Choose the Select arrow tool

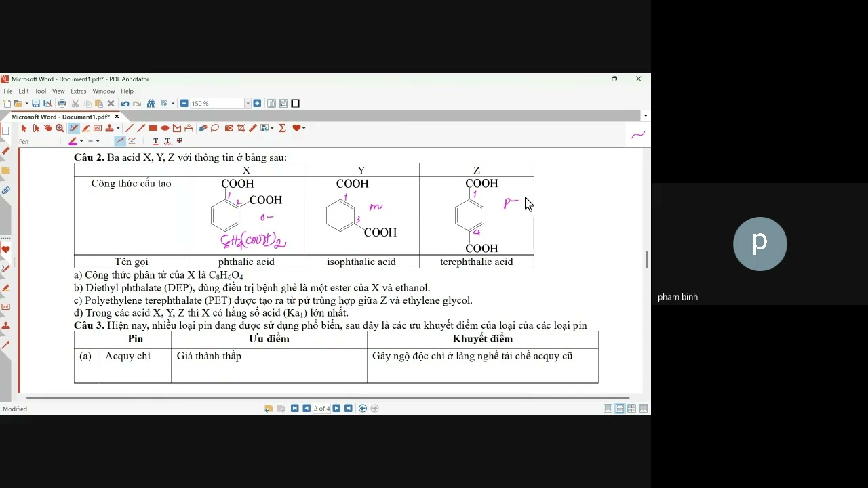click(x=24, y=128)
